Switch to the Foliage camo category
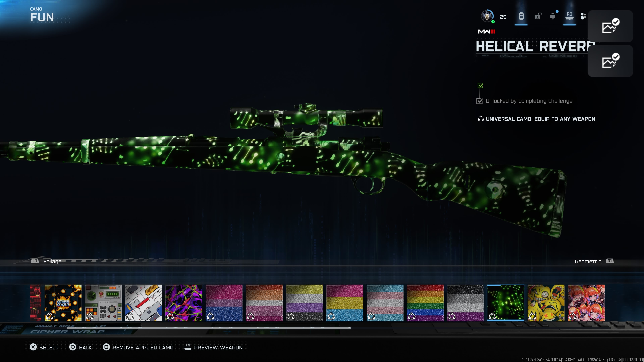Viewport: 644px width, 362px height. click(x=52, y=261)
